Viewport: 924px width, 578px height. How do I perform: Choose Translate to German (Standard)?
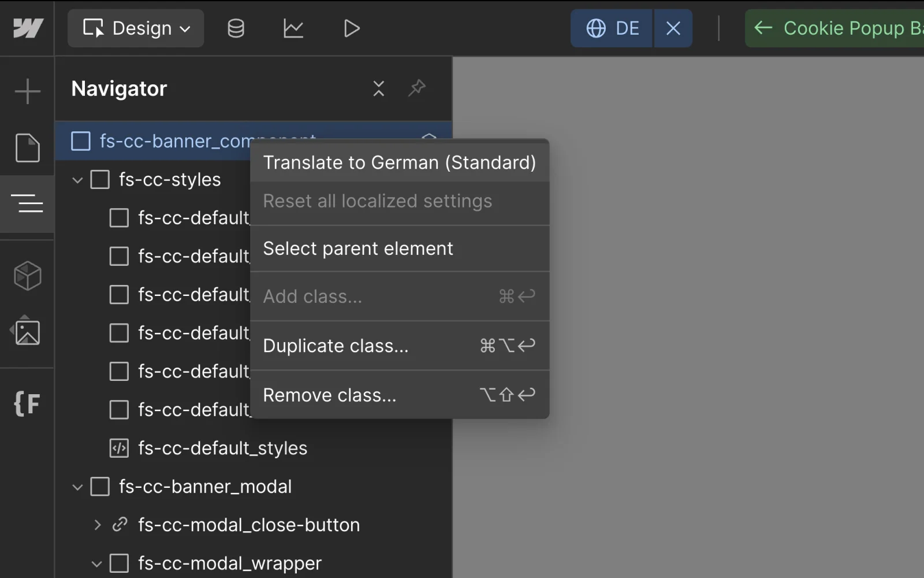399,163
